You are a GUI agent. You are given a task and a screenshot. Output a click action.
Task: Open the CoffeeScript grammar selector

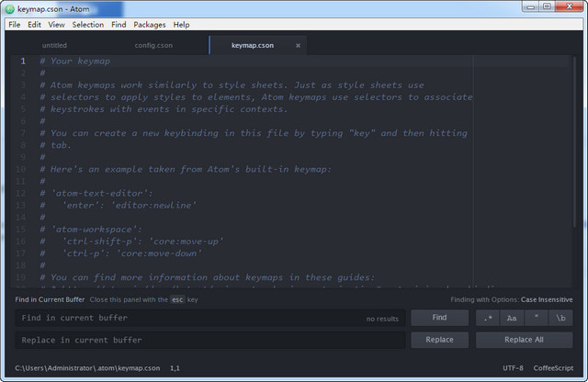[x=553, y=368]
